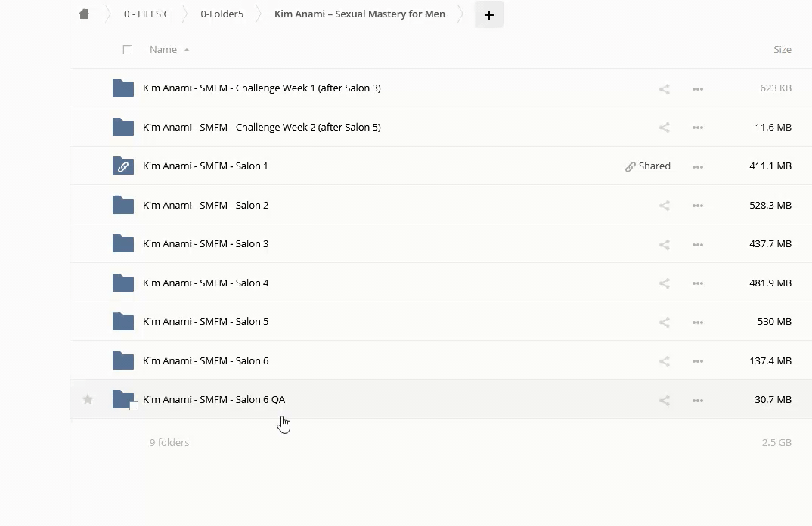This screenshot has height=526, width=812.
Task: Open more actions for Salon 2 folder
Action: pyautogui.click(x=697, y=206)
